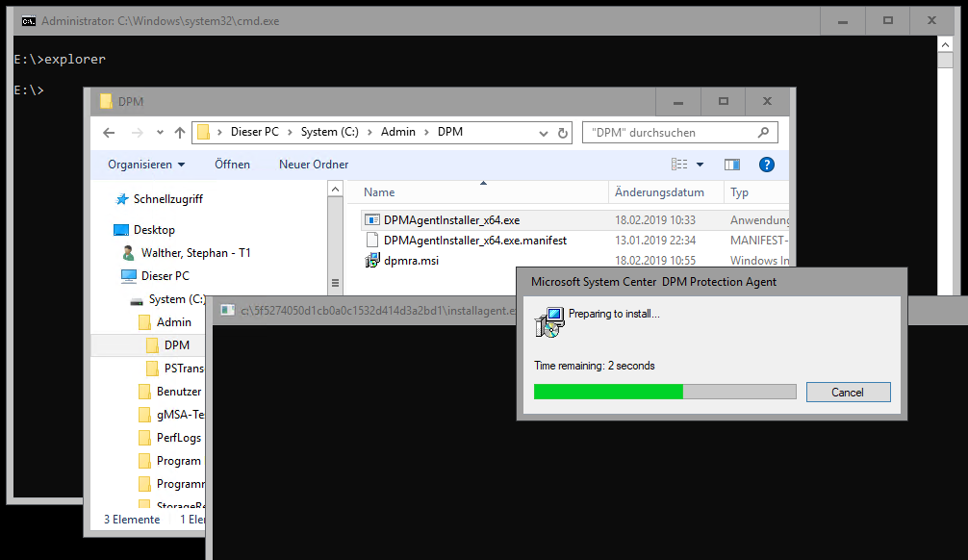This screenshot has width=968, height=560.
Task: Minimize the DPM explorer window
Action: coord(677,102)
